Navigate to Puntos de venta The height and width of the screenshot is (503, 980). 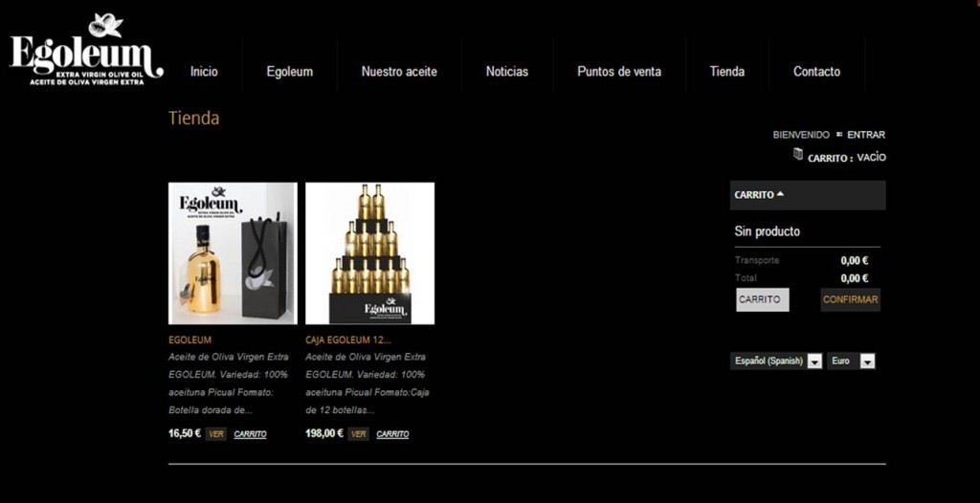pyautogui.click(x=619, y=71)
